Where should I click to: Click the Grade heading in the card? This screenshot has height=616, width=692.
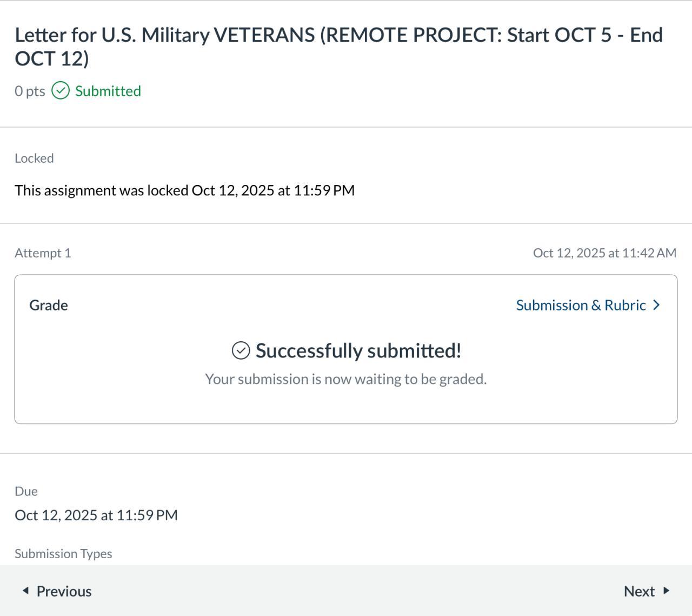coord(49,305)
